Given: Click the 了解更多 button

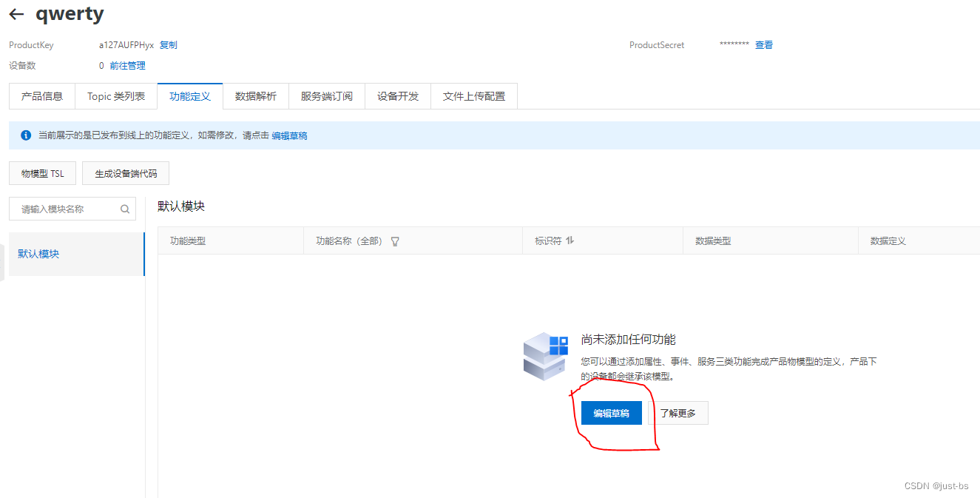Looking at the screenshot, I should pyautogui.click(x=678, y=413).
